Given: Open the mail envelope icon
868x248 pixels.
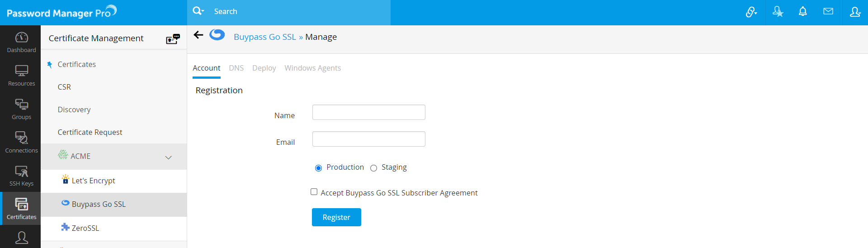Looking at the screenshot, I should click(x=828, y=11).
